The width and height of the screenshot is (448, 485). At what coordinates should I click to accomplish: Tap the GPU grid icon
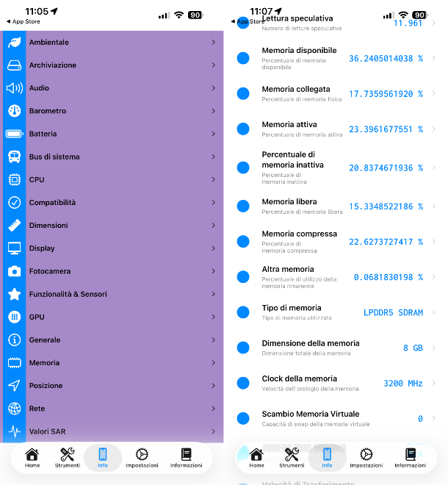pos(14,317)
